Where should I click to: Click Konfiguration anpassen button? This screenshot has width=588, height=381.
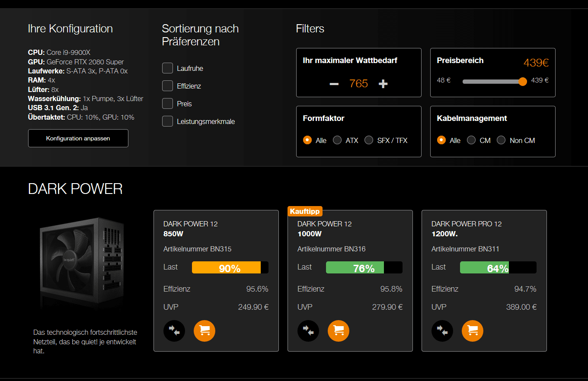click(x=78, y=138)
